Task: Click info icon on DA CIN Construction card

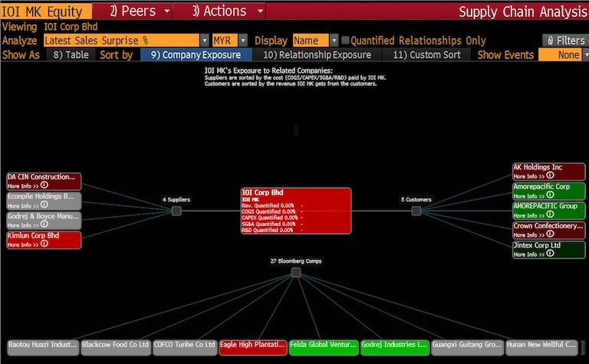Action: coord(44,185)
